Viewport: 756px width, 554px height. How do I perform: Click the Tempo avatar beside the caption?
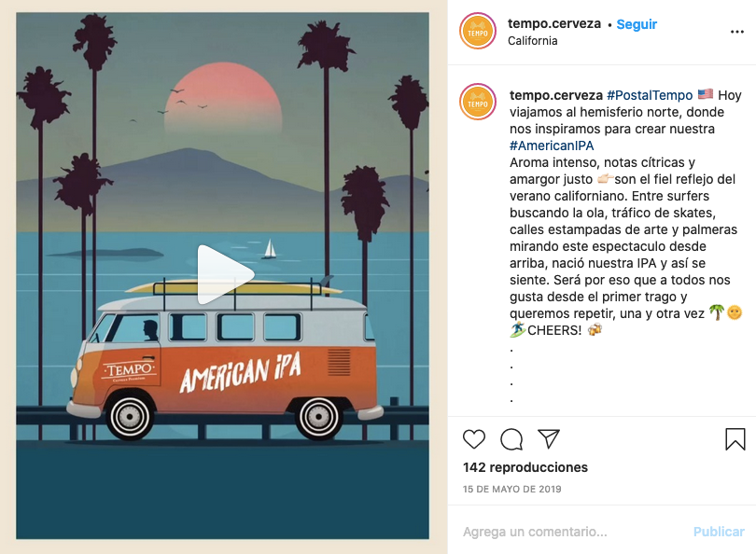click(x=478, y=103)
